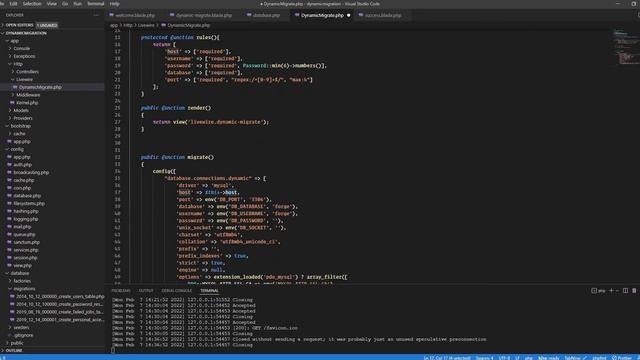Open terminal launch profile dropdown arrow

click(617, 291)
